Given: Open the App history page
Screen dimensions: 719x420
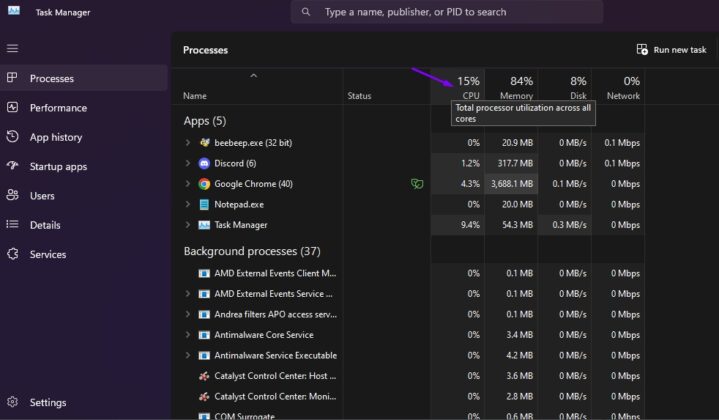Looking at the screenshot, I should coord(84,137).
